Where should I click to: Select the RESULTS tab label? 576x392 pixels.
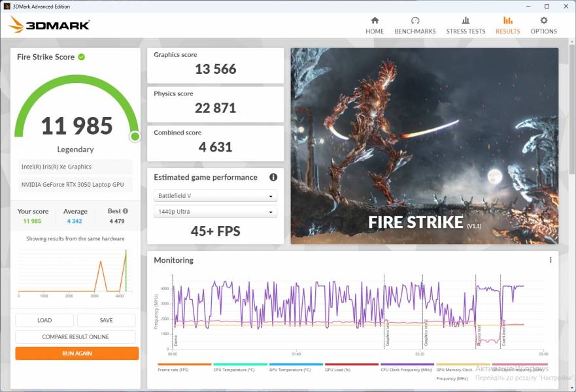(x=507, y=31)
